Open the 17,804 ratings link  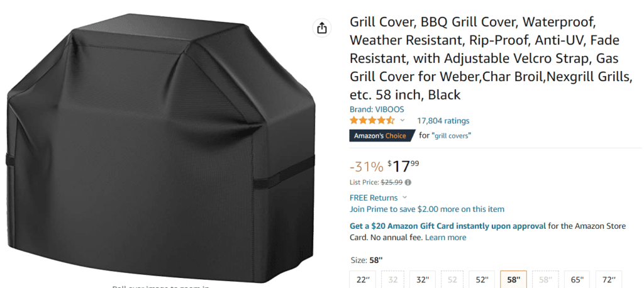click(x=443, y=121)
